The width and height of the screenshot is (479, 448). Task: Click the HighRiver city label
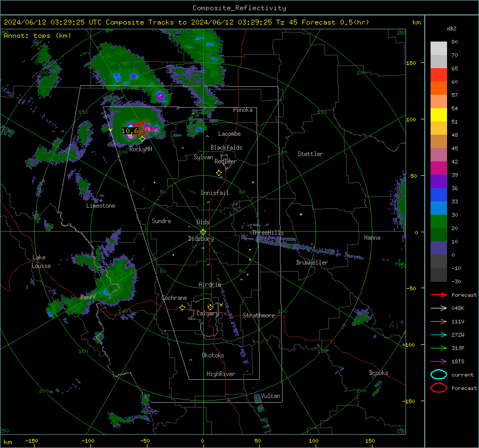pyautogui.click(x=221, y=374)
